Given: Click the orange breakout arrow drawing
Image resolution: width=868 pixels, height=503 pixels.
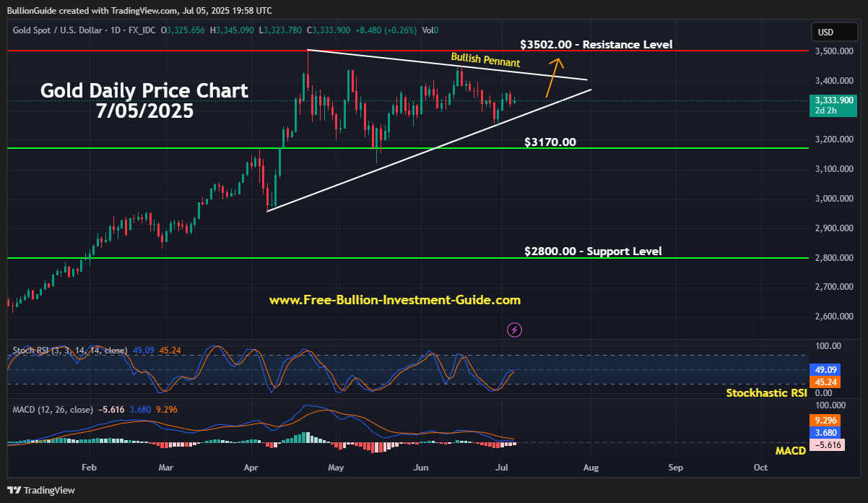Looking at the screenshot, I should [x=553, y=77].
